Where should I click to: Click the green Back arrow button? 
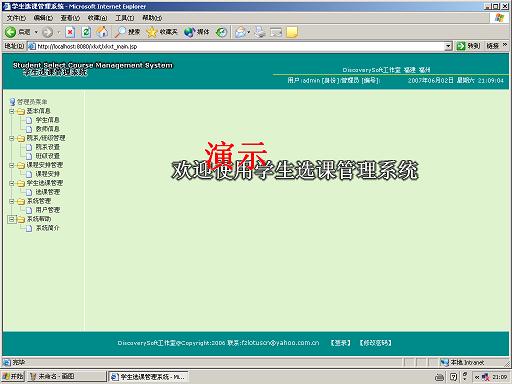(10, 32)
